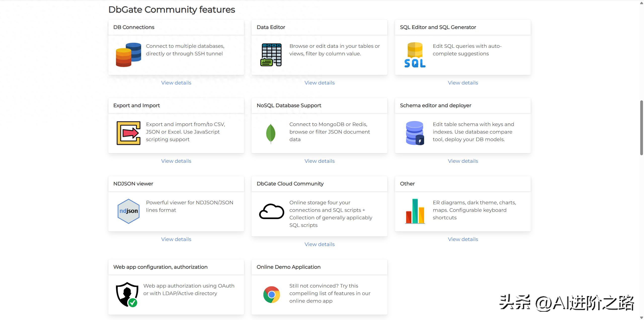This screenshot has width=644, height=320.
Task: Open View details under DbGate Cloud Community
Action: 319,244
